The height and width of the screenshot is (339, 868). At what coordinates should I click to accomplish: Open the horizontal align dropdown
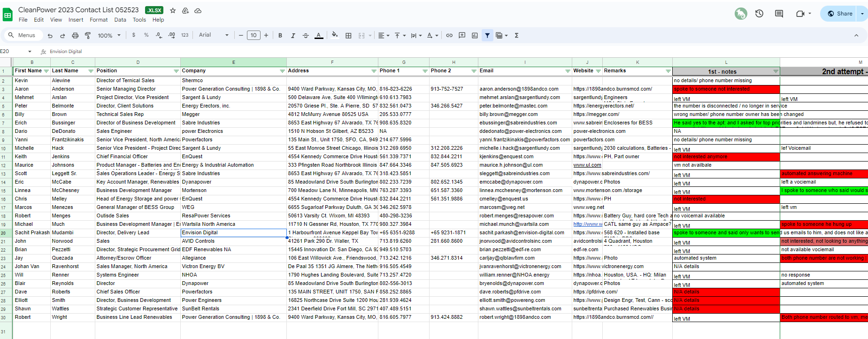click(384, 35)
